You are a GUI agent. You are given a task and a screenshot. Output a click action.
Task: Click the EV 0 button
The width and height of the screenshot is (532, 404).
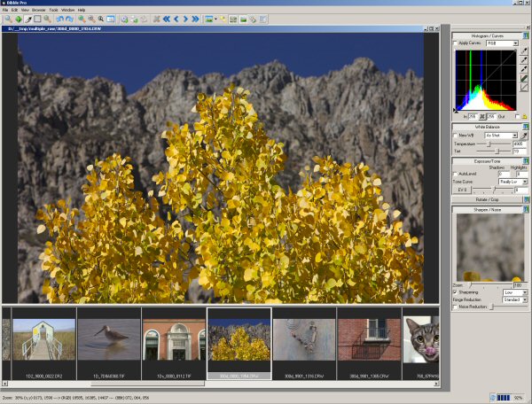point(462,190)
